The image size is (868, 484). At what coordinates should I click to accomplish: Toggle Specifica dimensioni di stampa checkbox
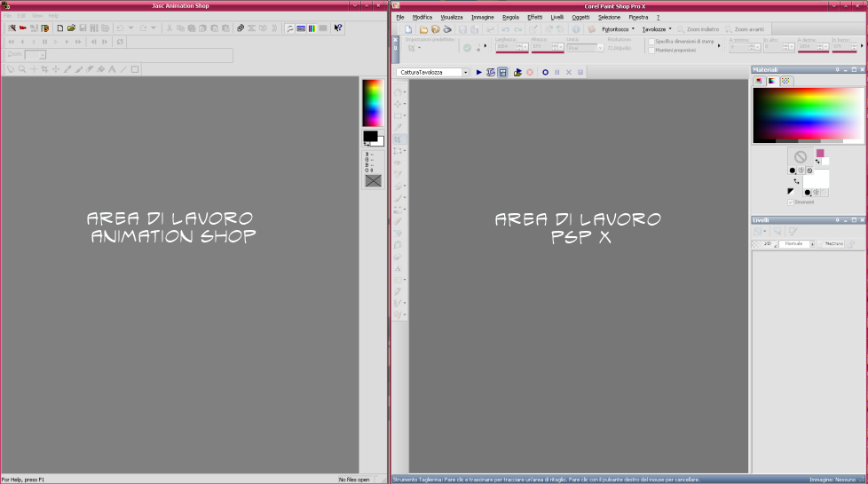pyautogui.click(x=651, y=42)
